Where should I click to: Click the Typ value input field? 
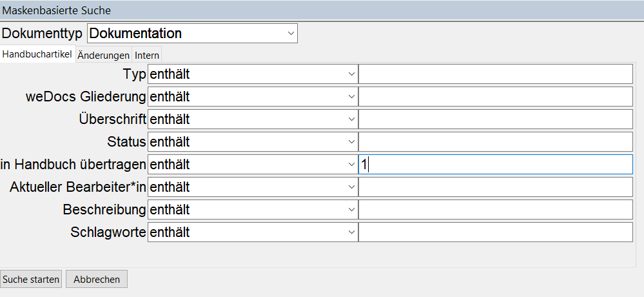pyautogui.click(x=495, y=74)
